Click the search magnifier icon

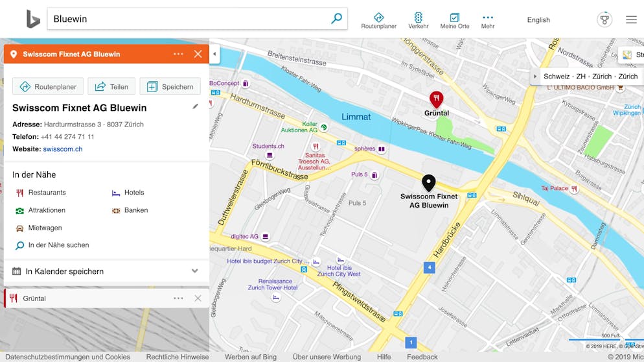click(x=336, y=19)
